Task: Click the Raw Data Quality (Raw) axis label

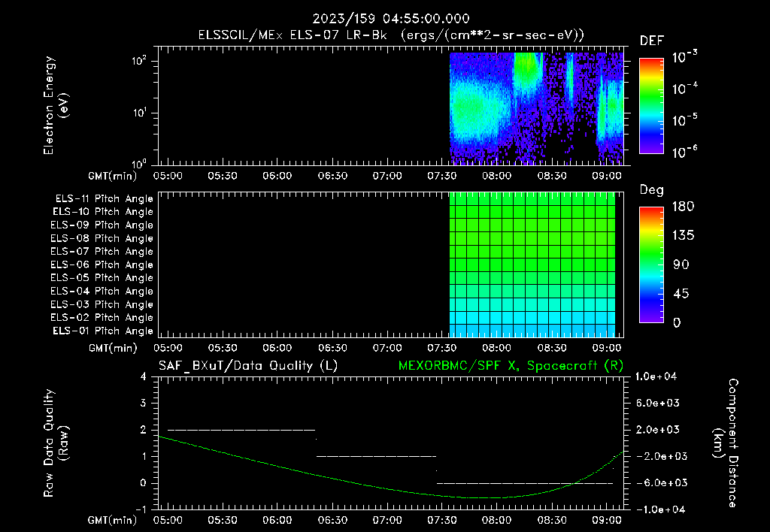Action: [56, 443]
